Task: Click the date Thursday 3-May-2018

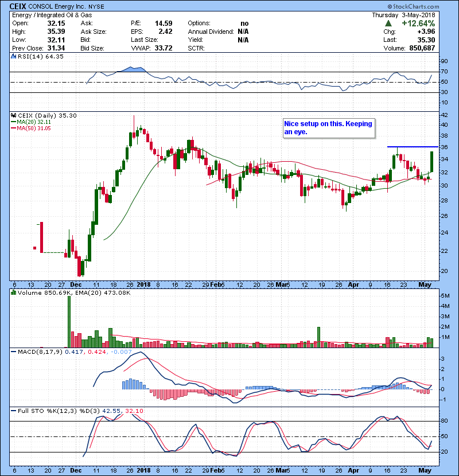Action: (x=403, y=15)
